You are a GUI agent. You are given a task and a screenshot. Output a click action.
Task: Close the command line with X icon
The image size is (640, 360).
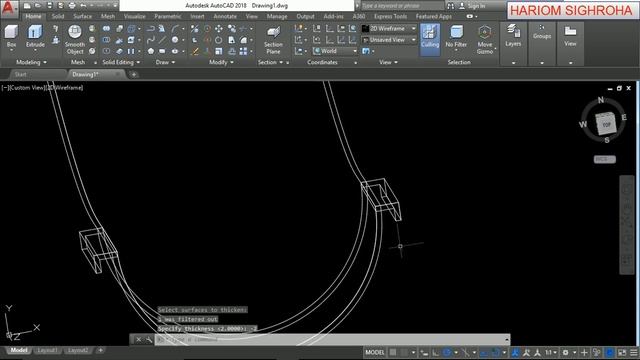coord(138,340)
